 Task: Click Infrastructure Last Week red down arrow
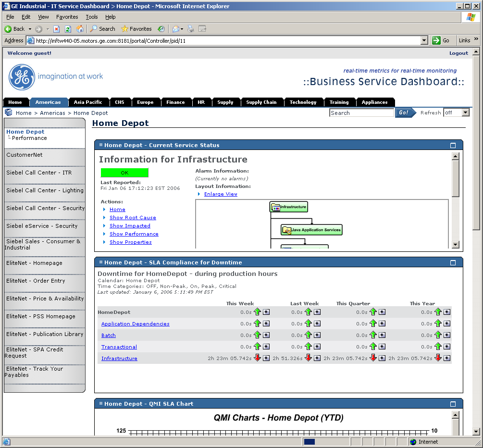309,358
